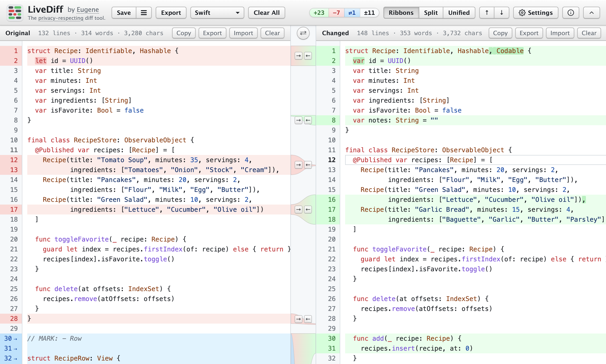Select the Ribbons view mode
606x364 pixels.
point(401,13)
